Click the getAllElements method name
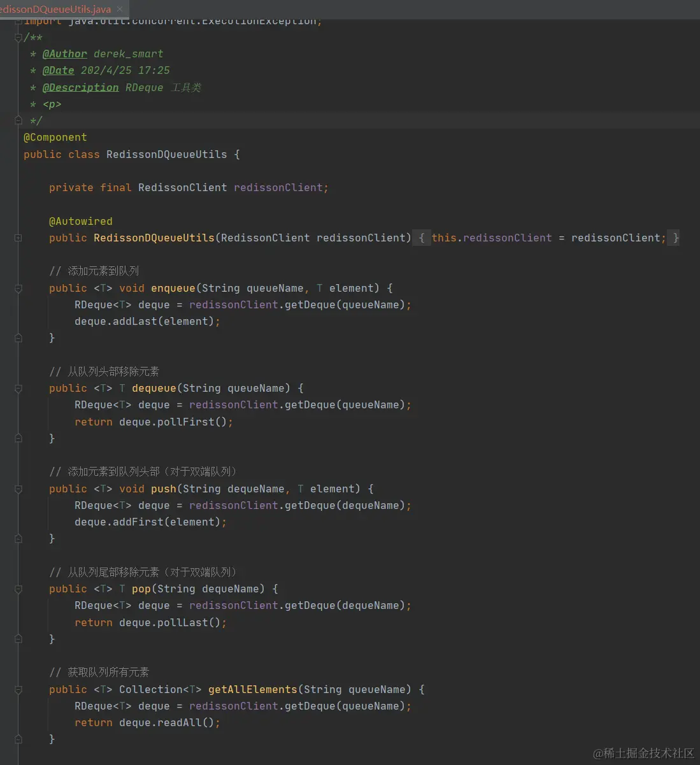The width and height of the screenshot is (700, 765). 253,689
